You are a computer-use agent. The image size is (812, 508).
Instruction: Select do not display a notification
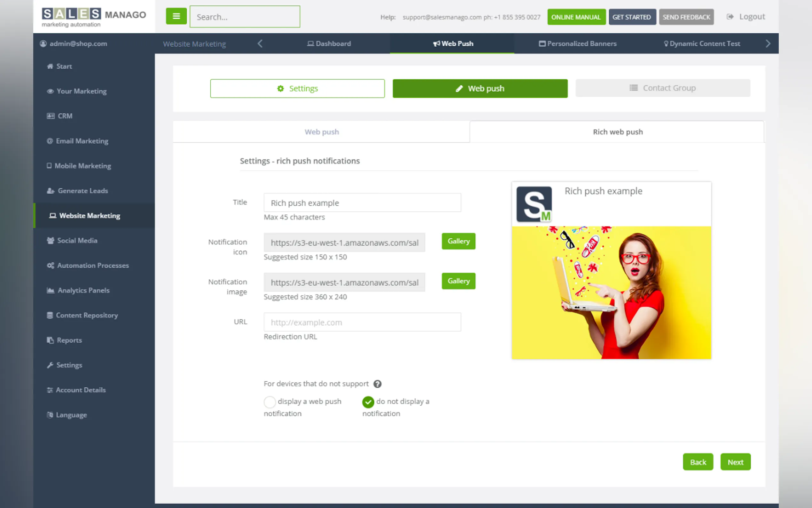(368, 402)
